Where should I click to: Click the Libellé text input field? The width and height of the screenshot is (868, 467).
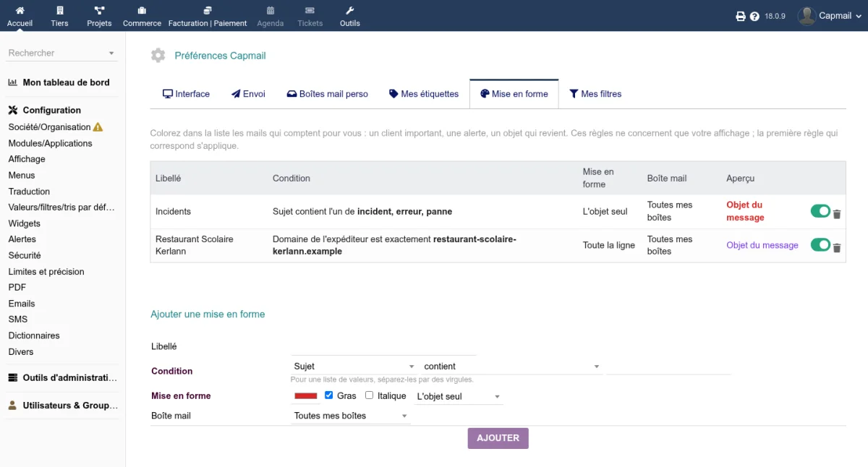(383, 347)
